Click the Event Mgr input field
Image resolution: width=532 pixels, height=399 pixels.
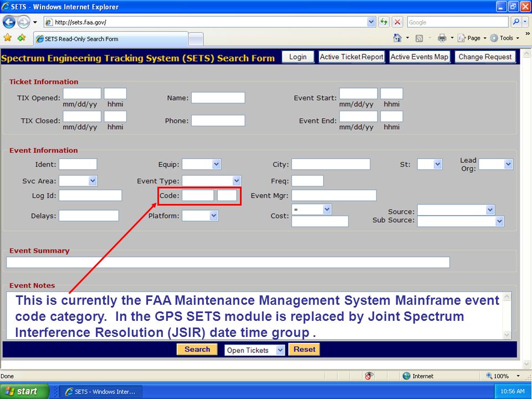tap(334, 196)
